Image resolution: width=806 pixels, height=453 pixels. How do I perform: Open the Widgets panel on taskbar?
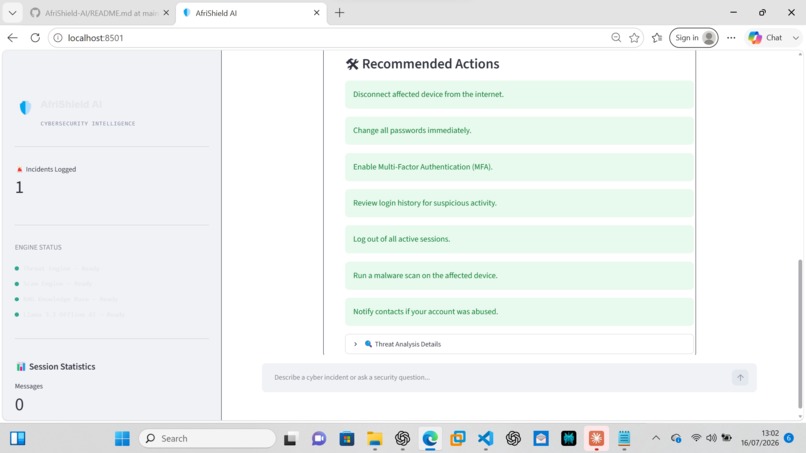pyautogui.click(x=17, y=439)
